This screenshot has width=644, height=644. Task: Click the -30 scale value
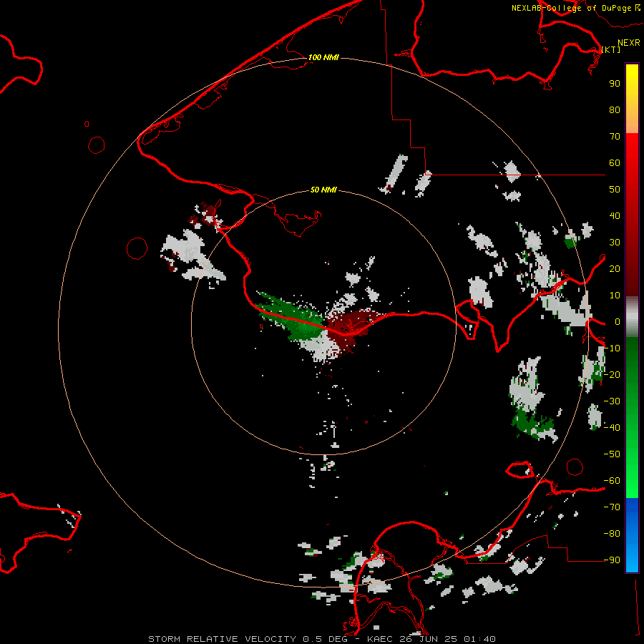[612, 401]
